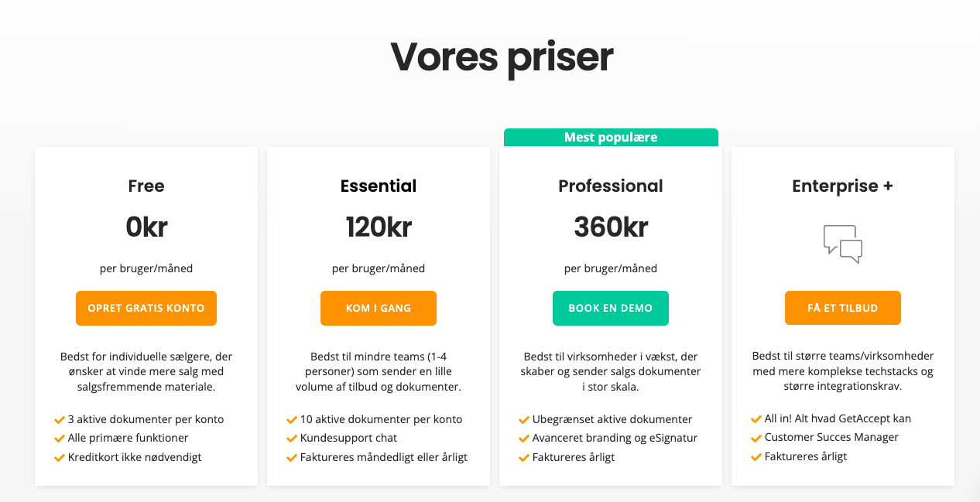980x502 pixels.
Task: Click the checkmark beside 'Customer Succes Manager'
Action: (x=756, y=437)
